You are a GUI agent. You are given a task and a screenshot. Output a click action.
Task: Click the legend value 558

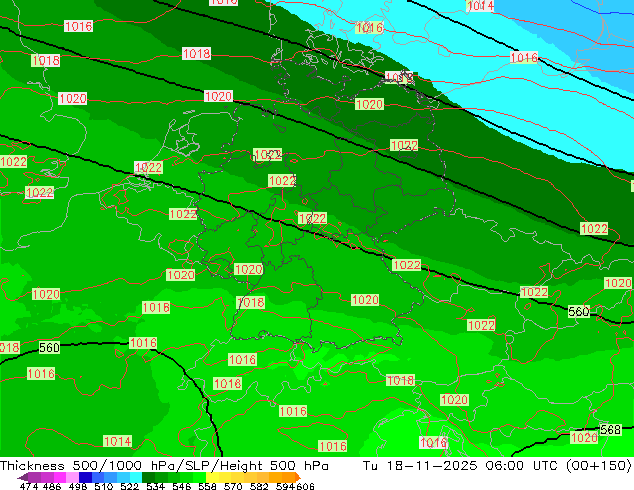coord(207,486)
